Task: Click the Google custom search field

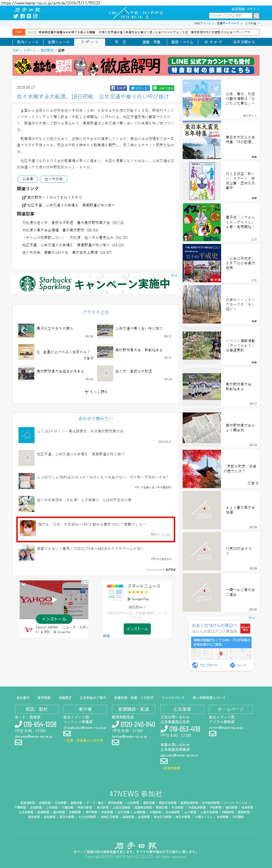Action: (x=231, y=15)
